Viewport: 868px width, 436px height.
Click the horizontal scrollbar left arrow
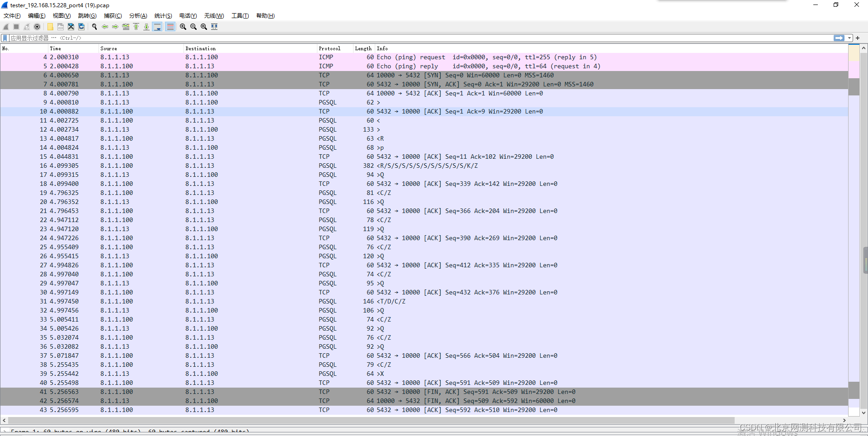coord(4,420)
